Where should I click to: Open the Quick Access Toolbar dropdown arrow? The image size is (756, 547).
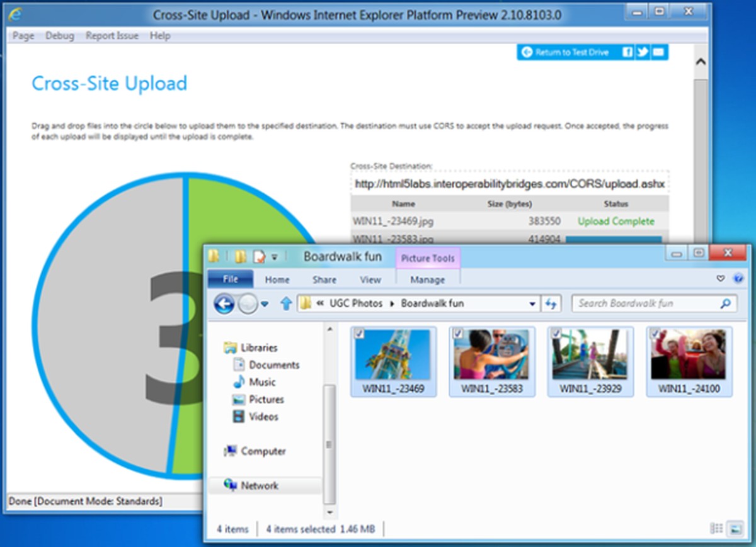(275, 256)
